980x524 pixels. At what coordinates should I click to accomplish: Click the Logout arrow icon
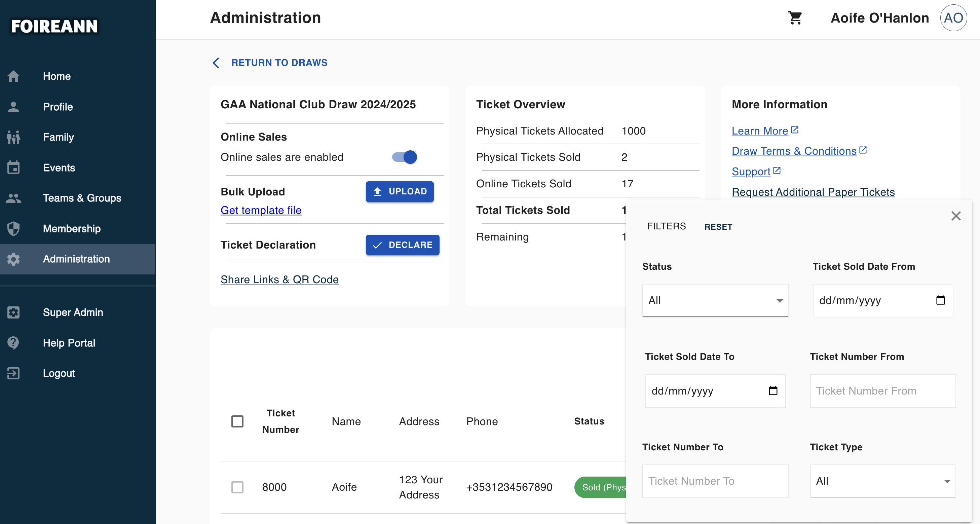pyautogui.click(x=13, y=373)
